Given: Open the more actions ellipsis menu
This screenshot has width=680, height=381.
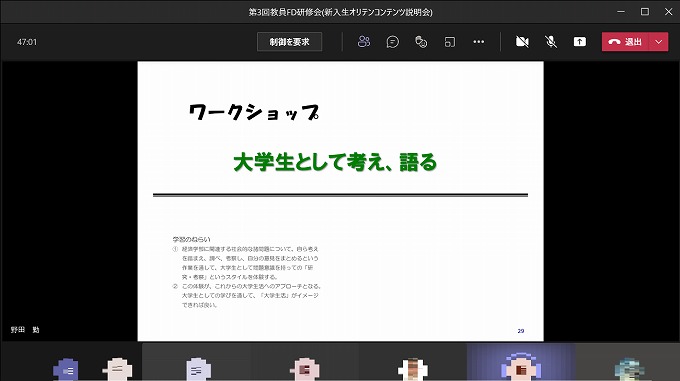Looking at the screenshot, I should point(478,42).
